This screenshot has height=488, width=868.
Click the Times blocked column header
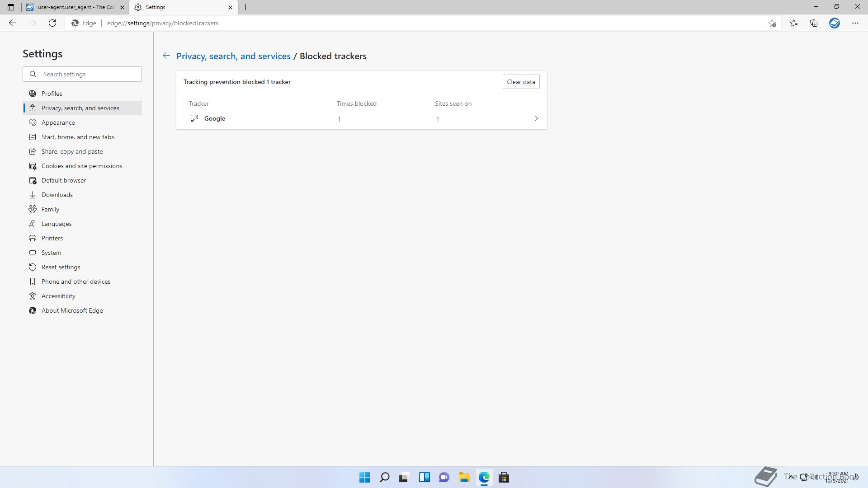356,103
